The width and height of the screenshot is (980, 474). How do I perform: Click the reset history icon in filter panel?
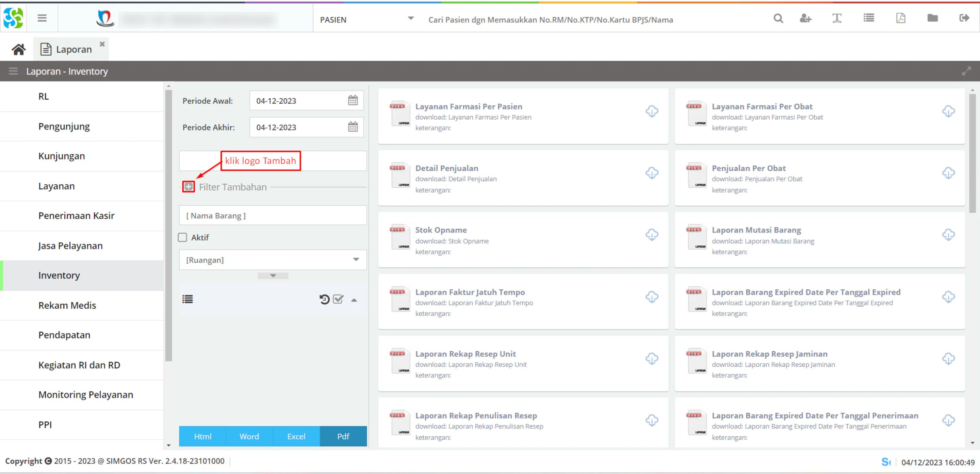coord(324,300)
